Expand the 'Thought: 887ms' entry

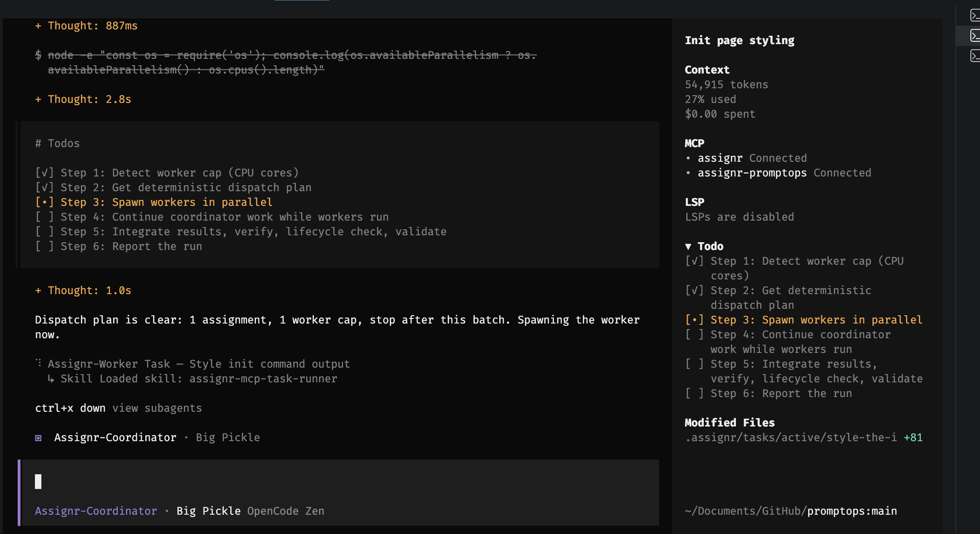tap(86, 26)
